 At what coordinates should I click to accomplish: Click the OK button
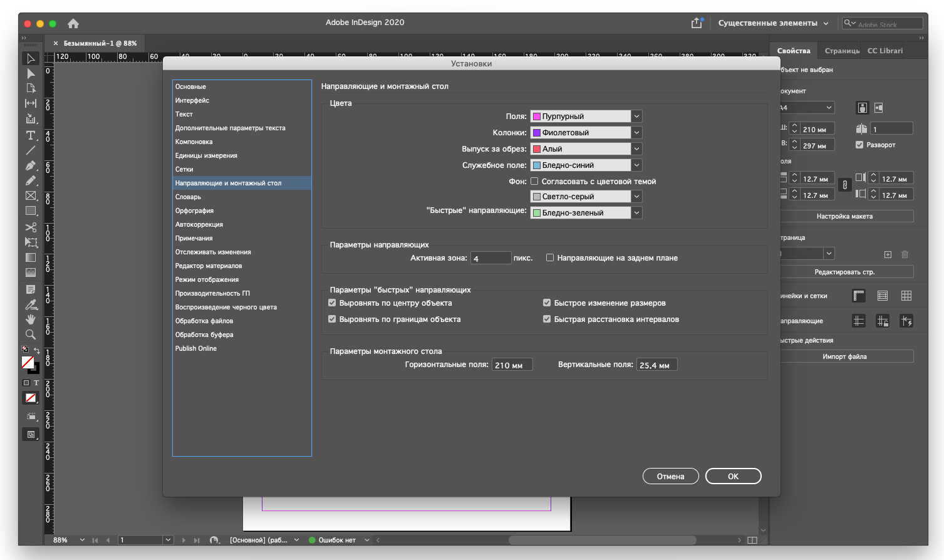(x=733, y=476)
